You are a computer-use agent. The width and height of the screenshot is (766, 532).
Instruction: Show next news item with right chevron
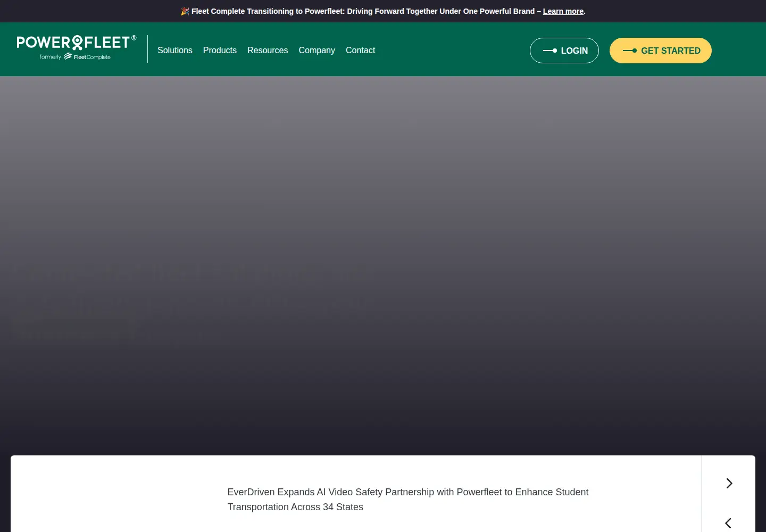coord(729,483)
